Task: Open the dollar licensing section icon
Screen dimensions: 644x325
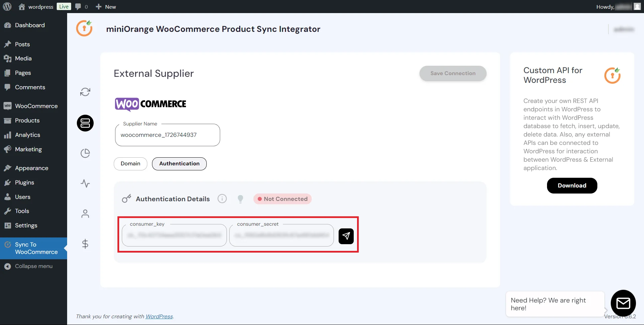Action: pyautogui.click(x=85, y=244)
